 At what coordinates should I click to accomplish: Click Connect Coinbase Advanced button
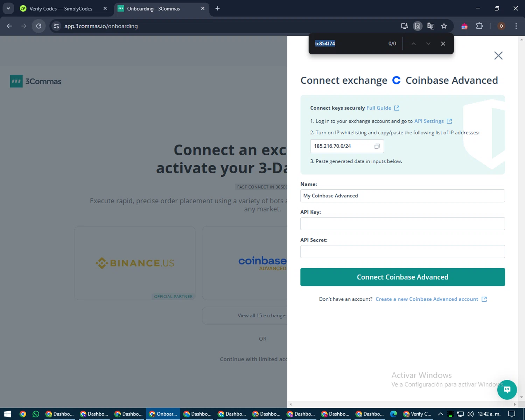coord(402,277)
